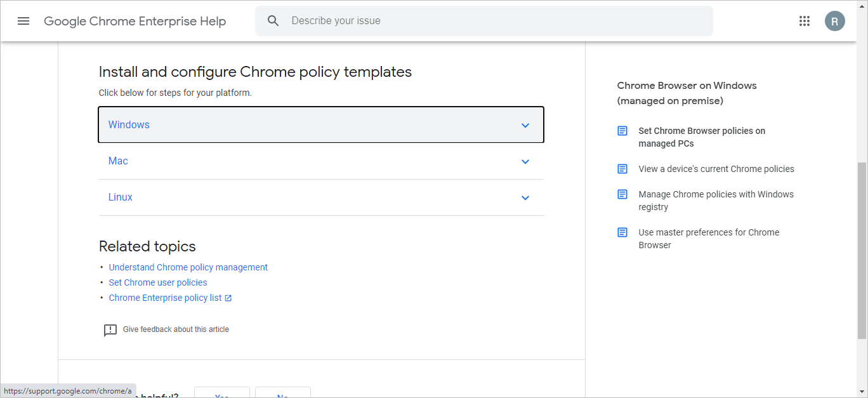This screenshot has height=398, width=868.
Task: Collapse the Windows platform section
Action: point(525,125)
